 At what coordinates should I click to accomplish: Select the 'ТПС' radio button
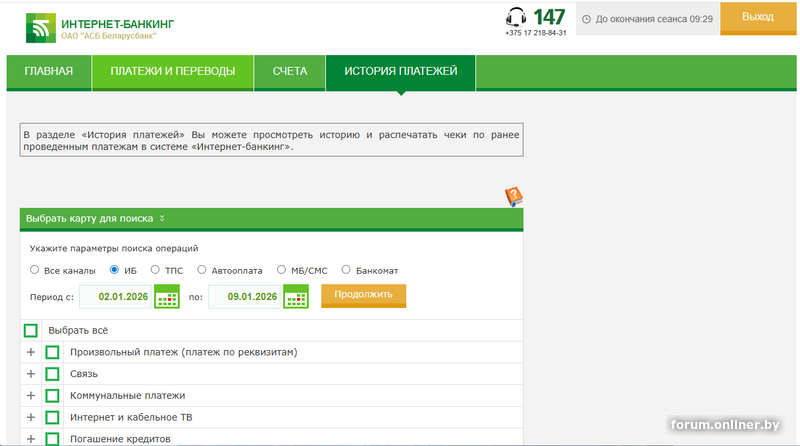(155, 269)
